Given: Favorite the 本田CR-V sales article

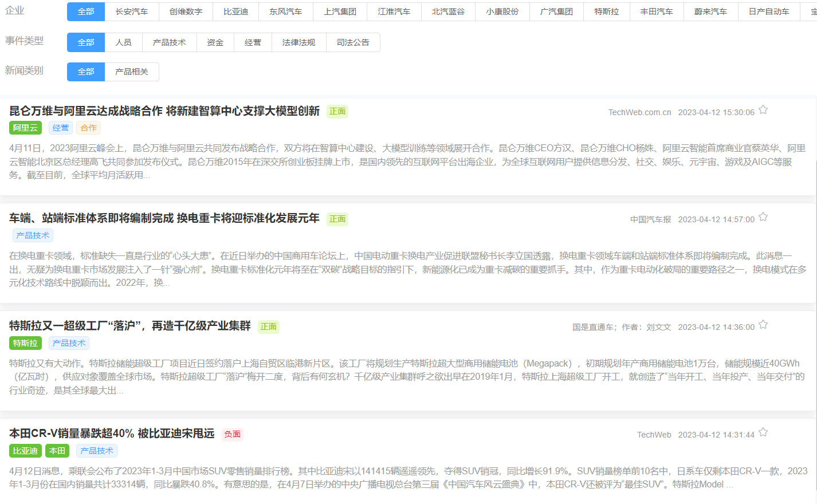Looking at the screenshot, I should coord(763,432).
